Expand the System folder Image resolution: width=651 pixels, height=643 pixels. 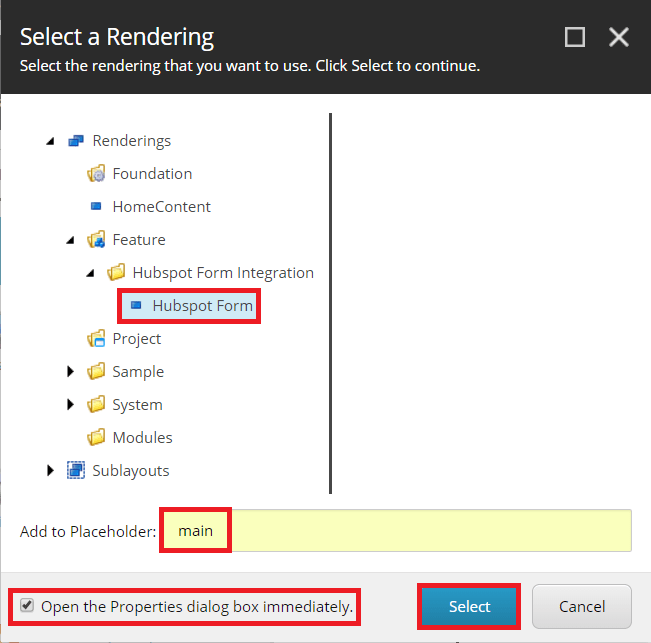tap(70, 405)
